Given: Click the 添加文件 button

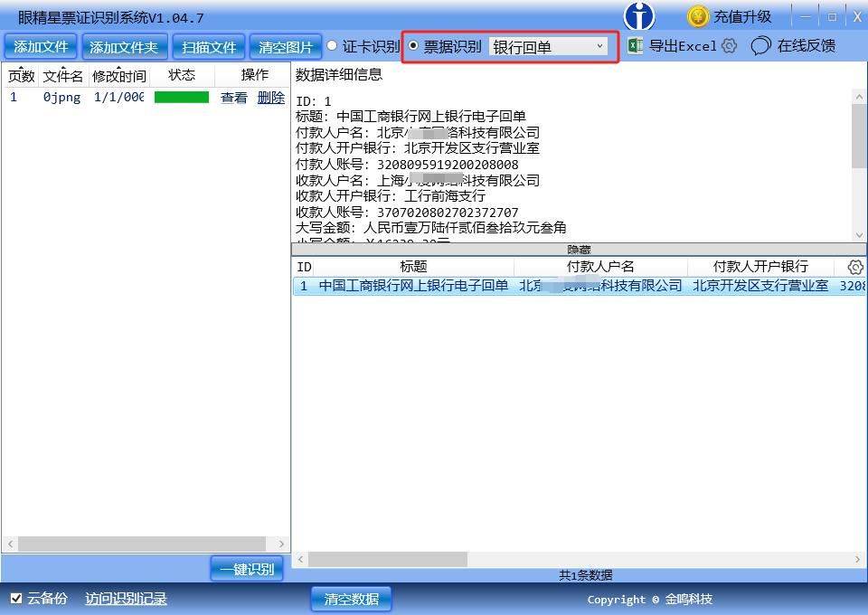Looking at the screenshot, I should click(x=41, y=46).
